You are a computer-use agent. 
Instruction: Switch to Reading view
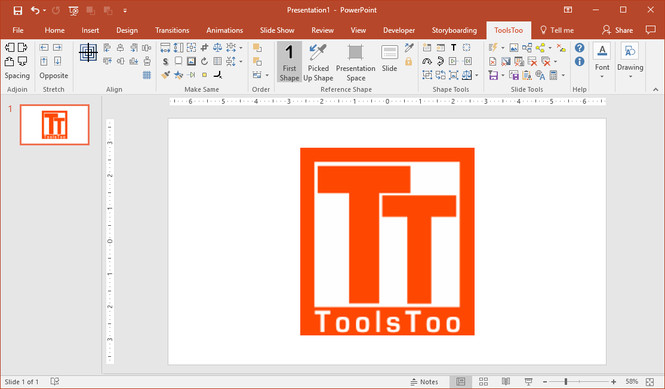[x=506, y=381]
